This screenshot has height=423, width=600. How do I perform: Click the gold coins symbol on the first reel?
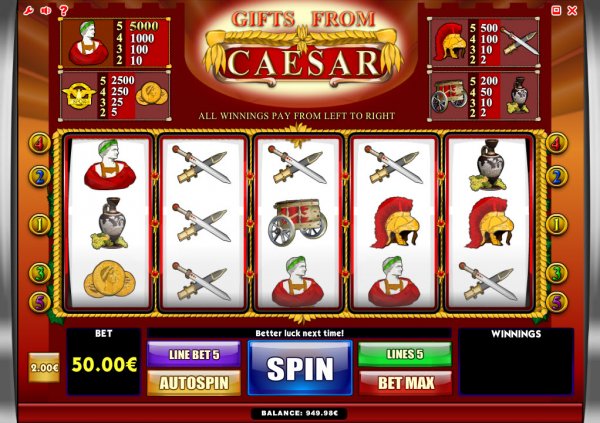[110, 279]
